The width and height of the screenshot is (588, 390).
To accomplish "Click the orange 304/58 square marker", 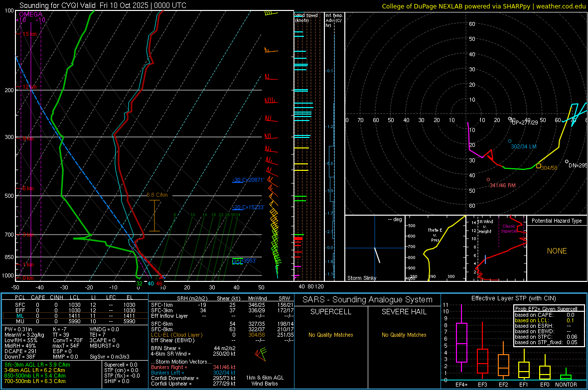I will (539, 166).
